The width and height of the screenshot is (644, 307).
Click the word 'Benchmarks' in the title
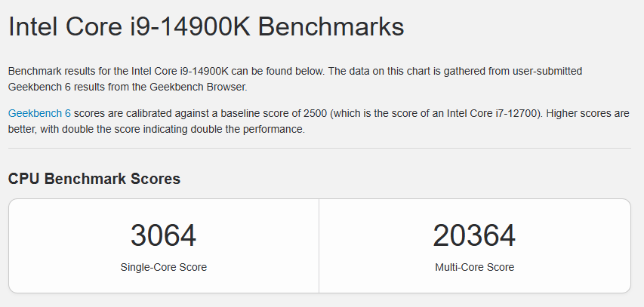(331, 26)
